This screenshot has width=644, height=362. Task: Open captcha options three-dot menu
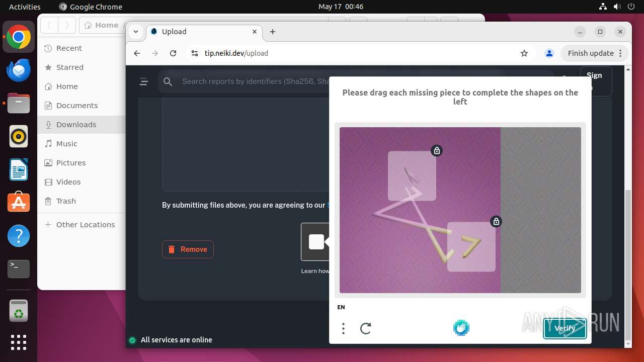click(x=343, y=328)
